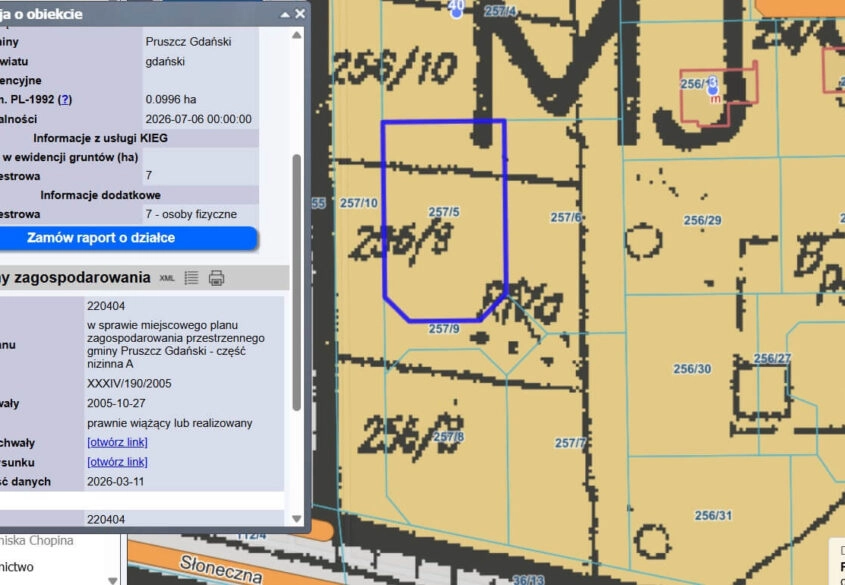Click the Słoneczna street label

tap(221, 569)
